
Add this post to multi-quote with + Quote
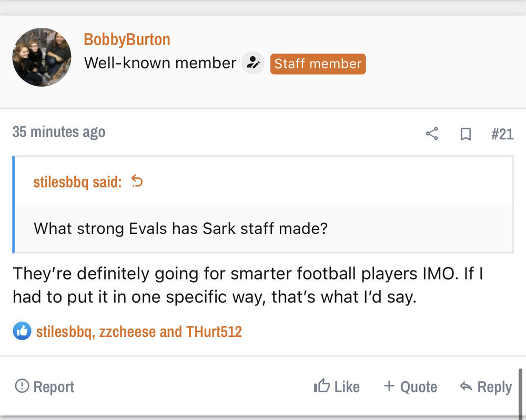[x=410, y=387]
